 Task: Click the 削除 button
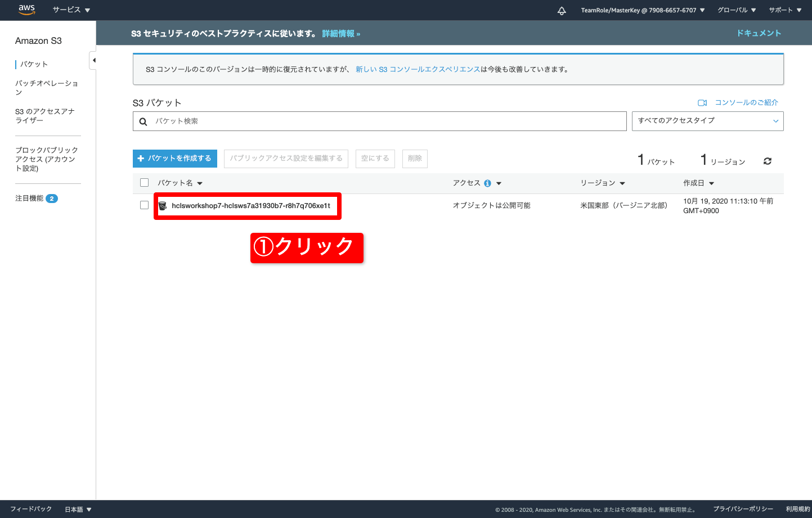(x=415, y=159)
